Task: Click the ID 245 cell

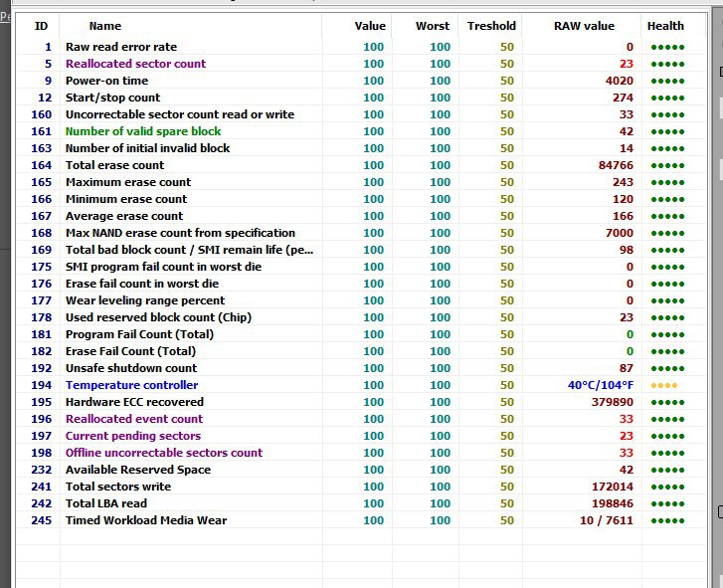Action: point(41,520)
